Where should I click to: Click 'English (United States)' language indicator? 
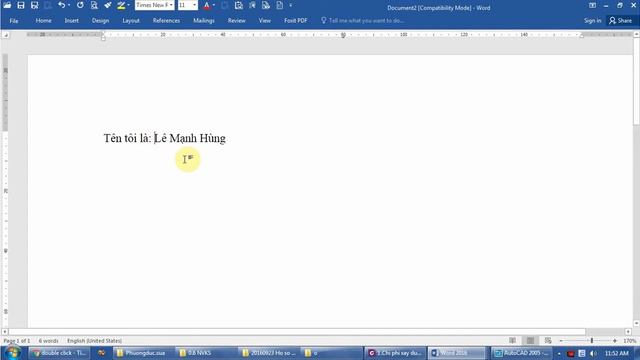pos(94,340)
